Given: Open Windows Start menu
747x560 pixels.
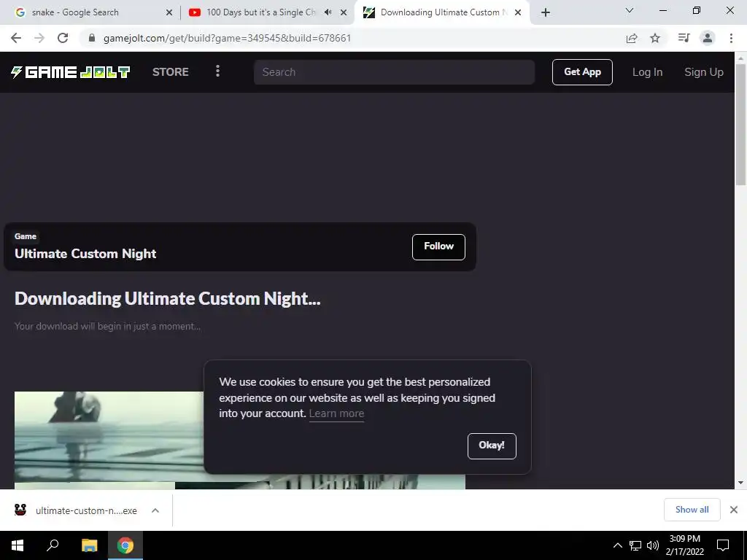Looking at the screenshot, I should pyautogui.click(x=18, y=545).
